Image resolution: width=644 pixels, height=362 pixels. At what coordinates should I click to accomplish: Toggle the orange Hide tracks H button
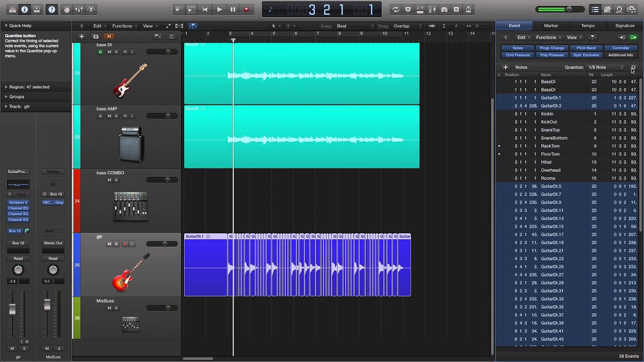[x=109, y=36]
